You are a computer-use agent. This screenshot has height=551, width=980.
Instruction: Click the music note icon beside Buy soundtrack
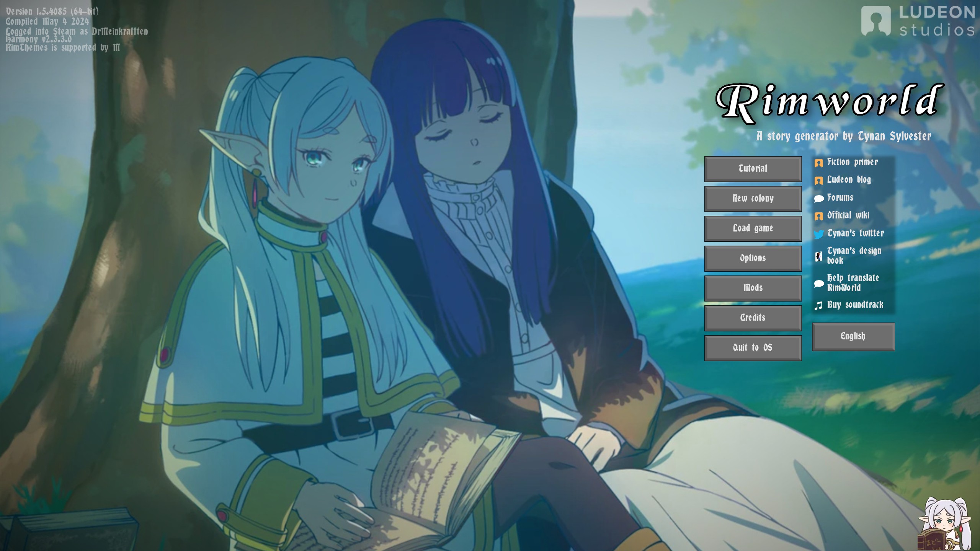pos(818,306)
